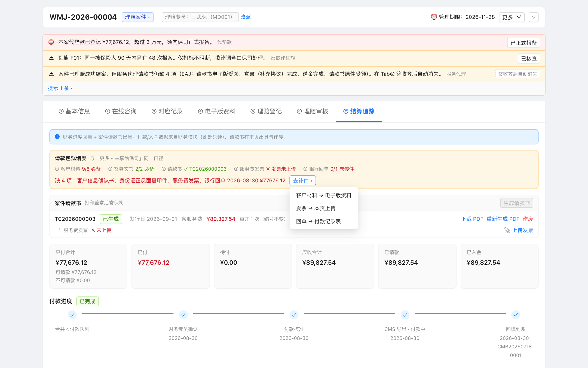Click 签署文书 2/2 必备 status
The width and height of the screenshot is (588, 368).
(131, 169)
